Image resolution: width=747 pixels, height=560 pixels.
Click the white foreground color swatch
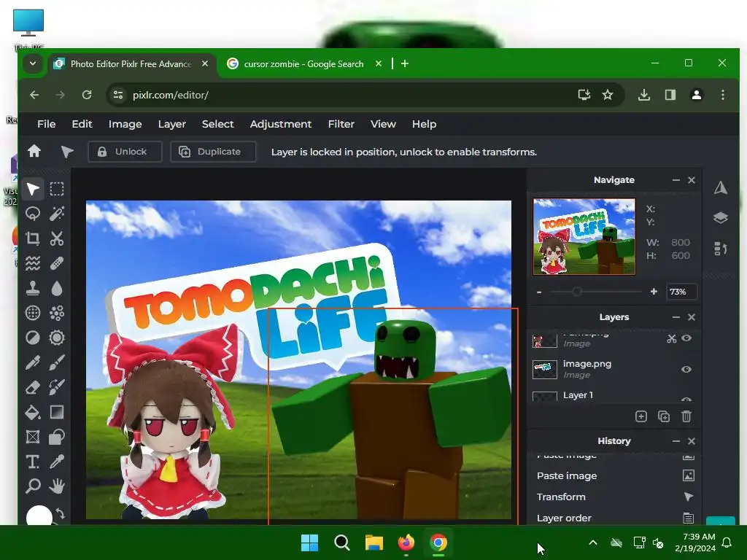point(39,516)
